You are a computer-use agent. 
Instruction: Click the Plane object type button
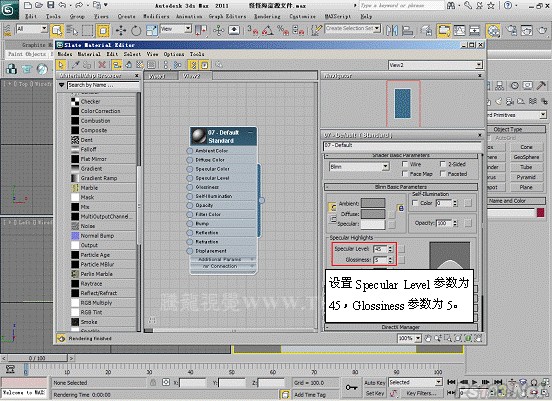point(526,187)
